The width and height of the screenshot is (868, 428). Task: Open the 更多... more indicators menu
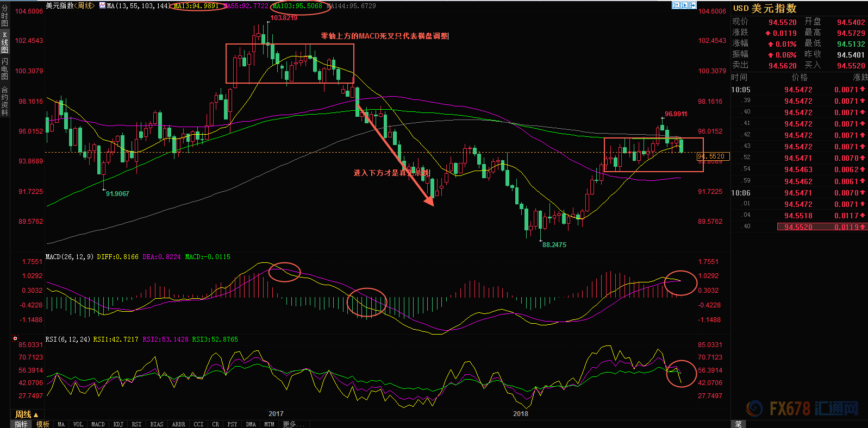tap(294, 424)
